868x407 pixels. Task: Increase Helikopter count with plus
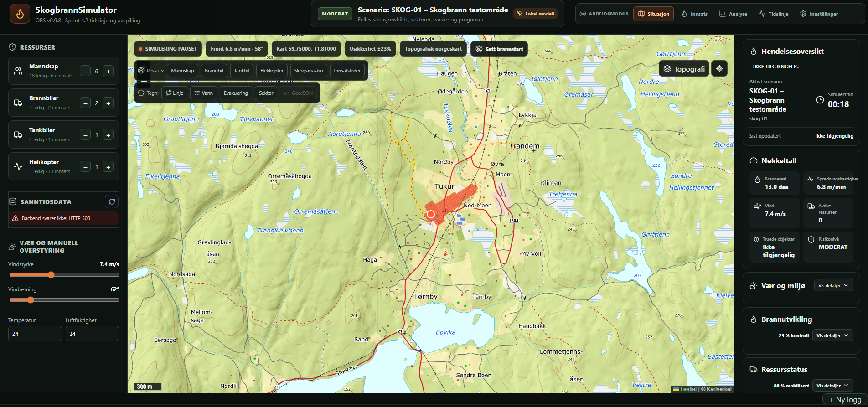[108, 167]
